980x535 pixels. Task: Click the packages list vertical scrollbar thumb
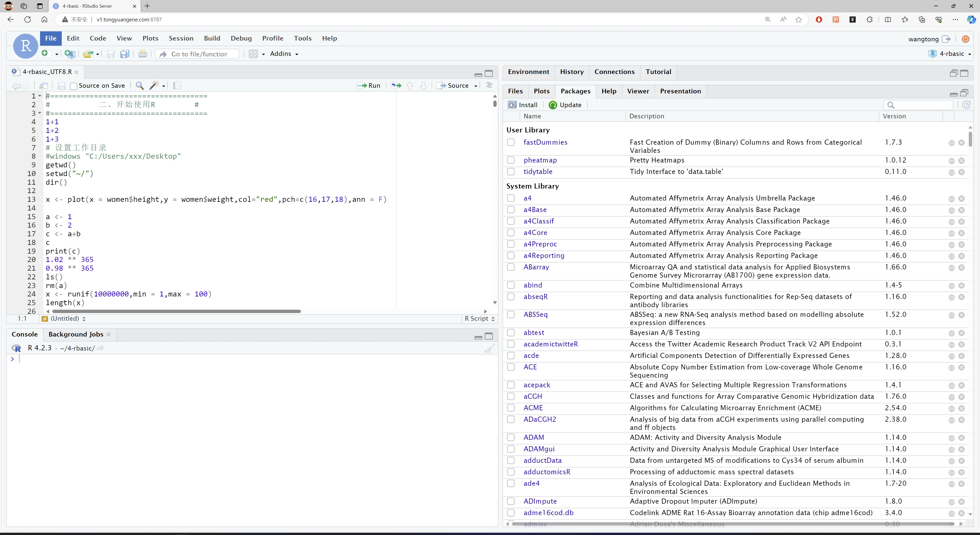970,139
